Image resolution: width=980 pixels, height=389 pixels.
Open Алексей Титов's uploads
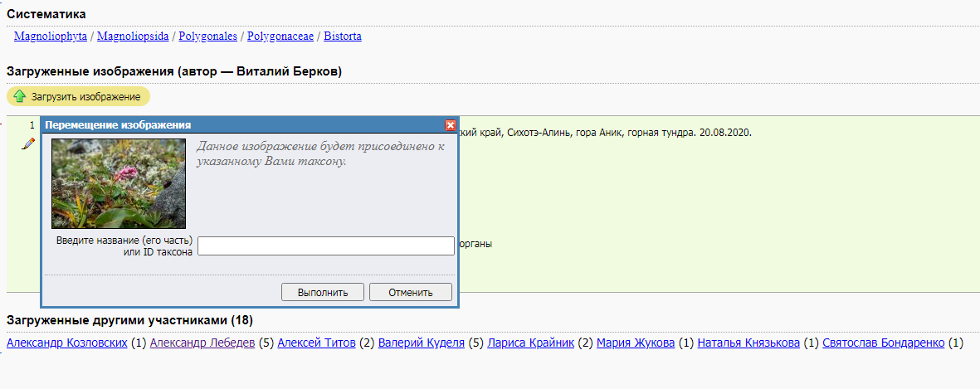pyautogui.click(x=316, y=343)
